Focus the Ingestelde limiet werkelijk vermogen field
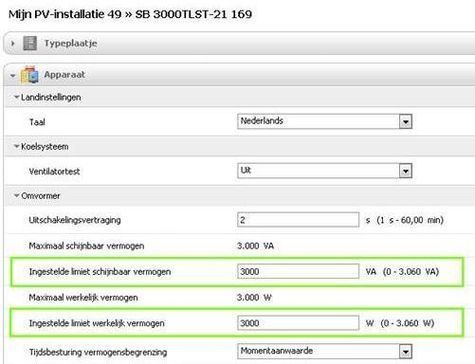This screenshot has width=475, height=364. (x=298, y=323)
